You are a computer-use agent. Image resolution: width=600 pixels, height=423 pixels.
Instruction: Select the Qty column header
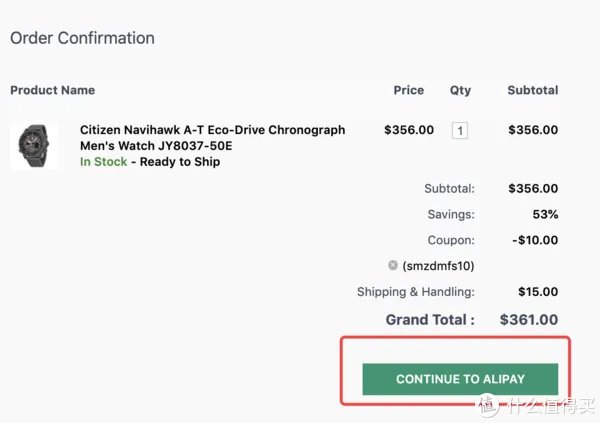click(x=460, y=90)
